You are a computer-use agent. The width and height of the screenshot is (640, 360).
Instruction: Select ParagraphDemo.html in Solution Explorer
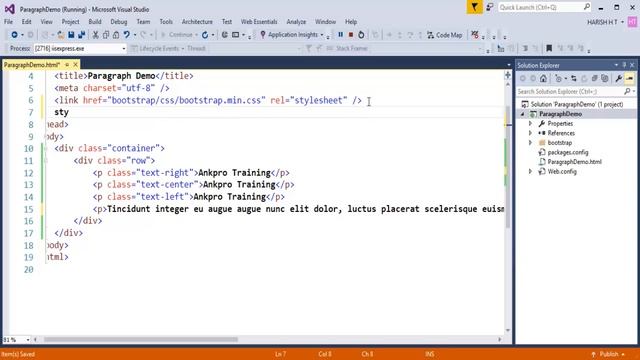tap(574, 162)
